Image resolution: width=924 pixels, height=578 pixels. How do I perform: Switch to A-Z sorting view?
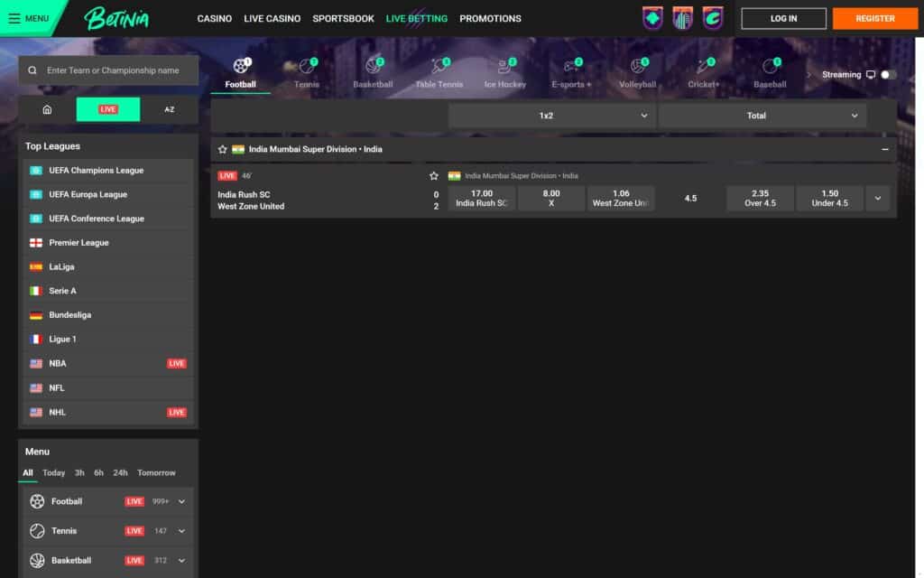click(169, 109)
